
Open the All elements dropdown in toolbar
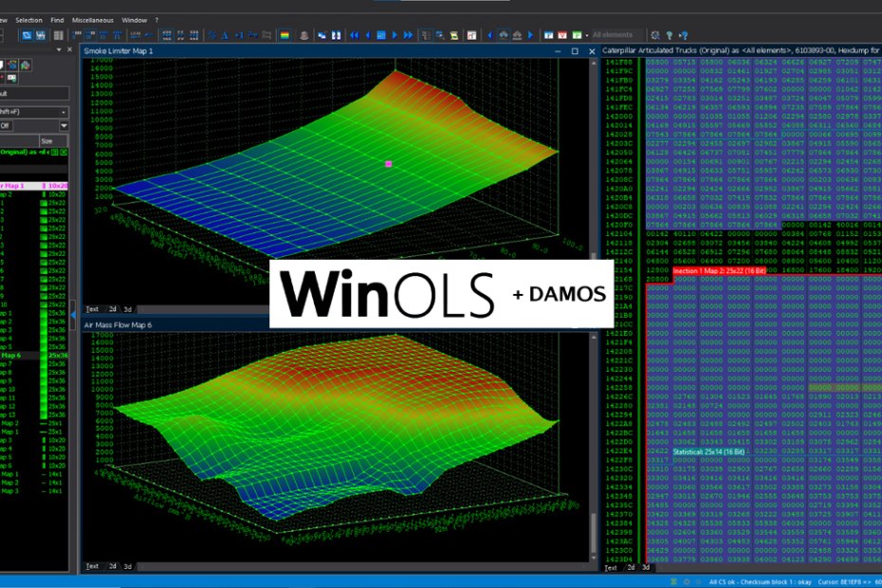pos(616,35)
